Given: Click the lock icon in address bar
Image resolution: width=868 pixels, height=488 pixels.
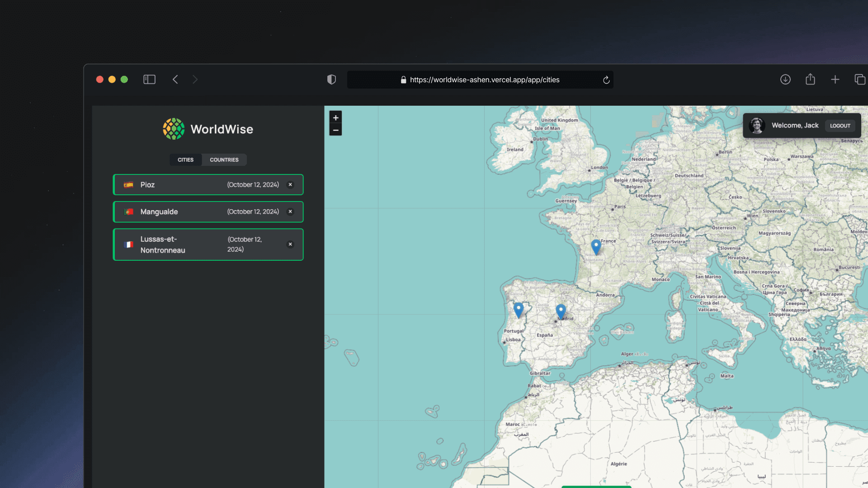Looking at the screenshot, I should pyautogui.click(x=403, y=80).
